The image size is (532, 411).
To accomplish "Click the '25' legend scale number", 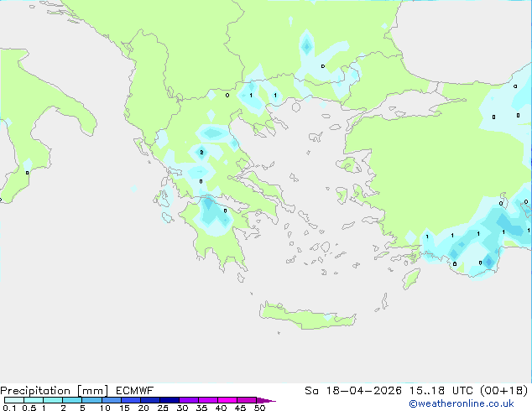I will (163, 408).
